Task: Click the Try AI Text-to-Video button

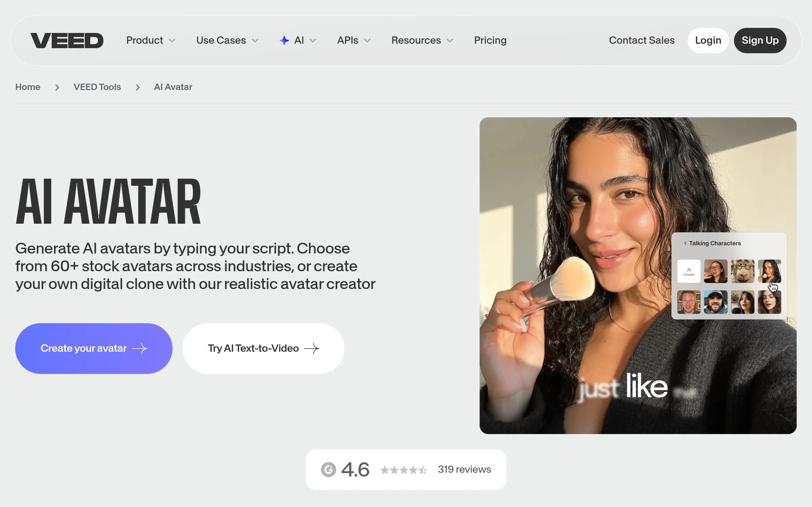Action: [263, 348]
